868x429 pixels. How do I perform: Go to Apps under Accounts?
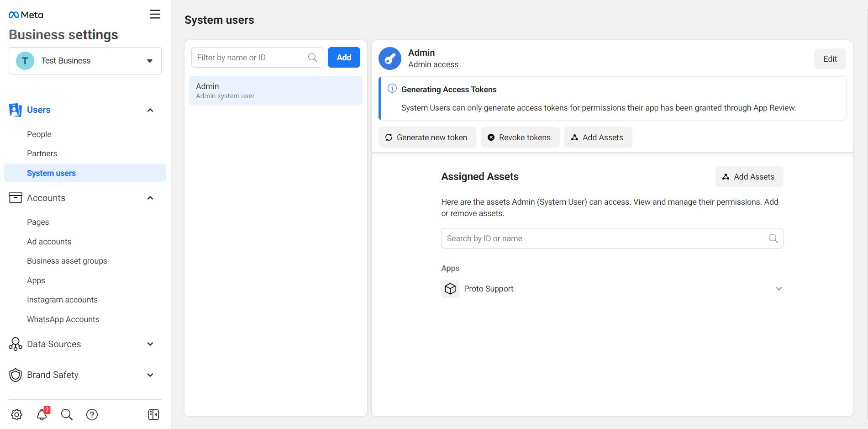point(36,281)
